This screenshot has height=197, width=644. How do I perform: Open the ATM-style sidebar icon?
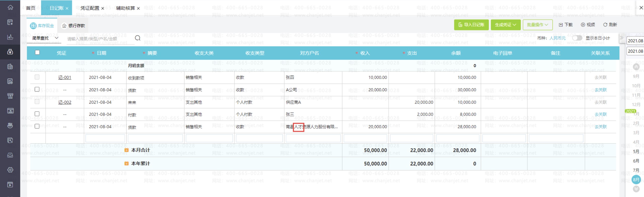tap(10, 96)
